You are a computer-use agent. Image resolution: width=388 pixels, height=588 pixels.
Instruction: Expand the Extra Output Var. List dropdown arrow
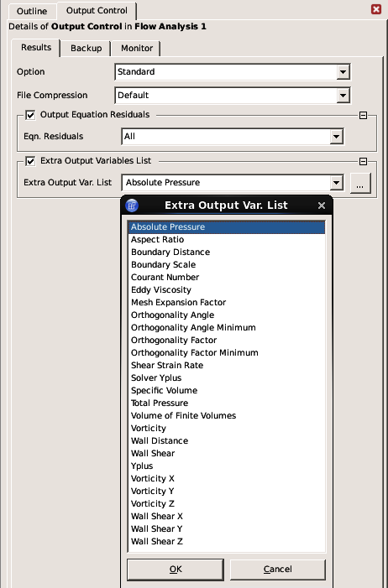click(x=337, y=183)
